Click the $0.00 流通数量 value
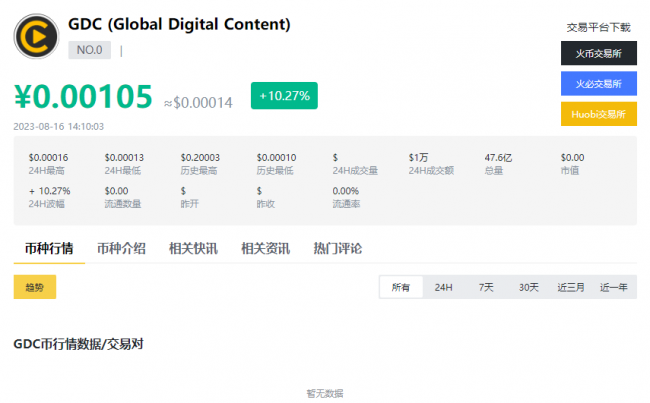Image resolution: width=650 pixels, height=403 pixels. (x=116, y=191)
